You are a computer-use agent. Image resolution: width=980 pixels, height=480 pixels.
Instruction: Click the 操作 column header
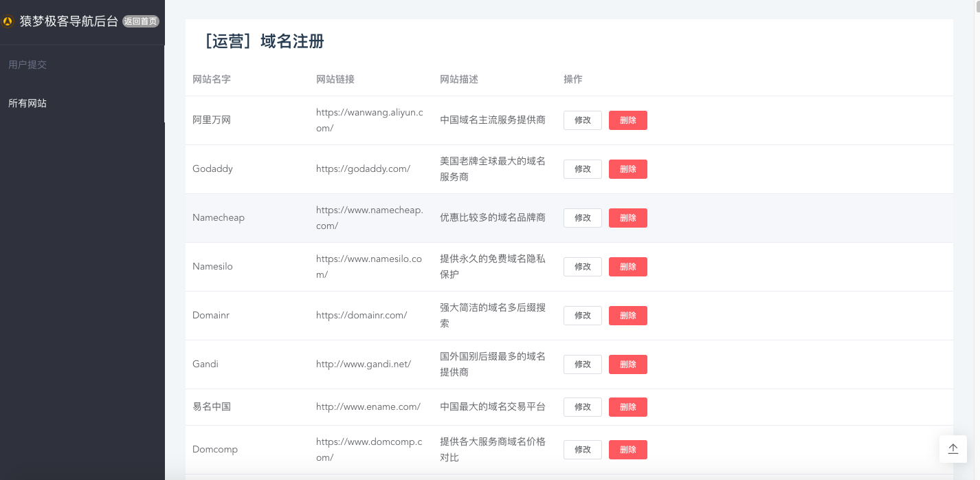pos(573,79)
